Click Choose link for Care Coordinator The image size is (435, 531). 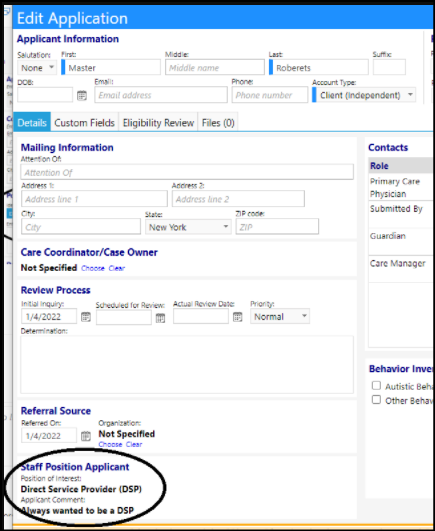click(x=93, y=268)
